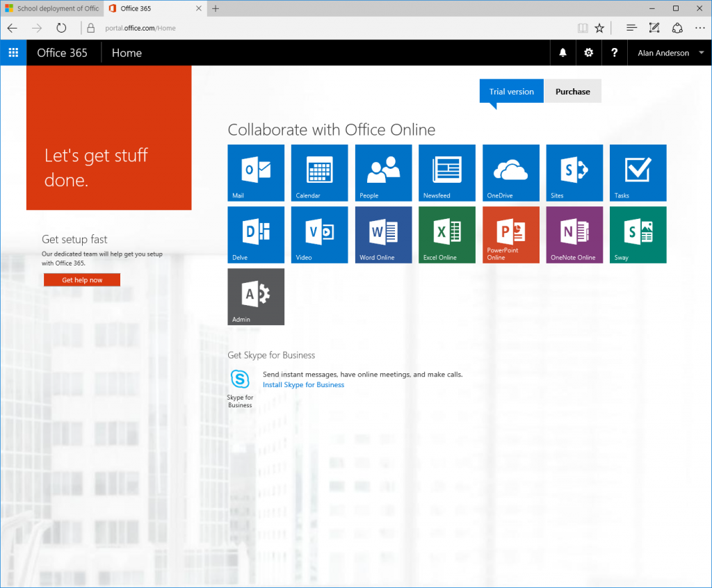Click the Home header label
Image resolution: width=712 pixels, height=588 pixels.
(x=127, y=53)
